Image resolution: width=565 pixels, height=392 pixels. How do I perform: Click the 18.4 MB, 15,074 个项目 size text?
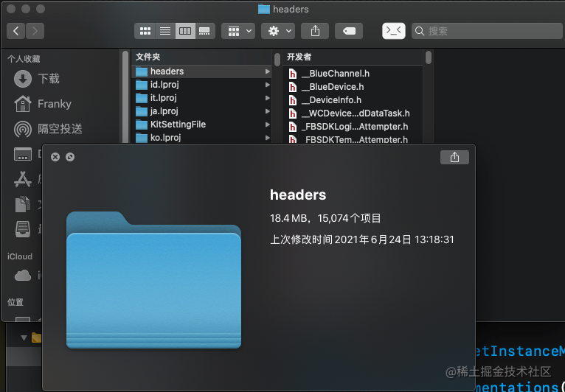pos(326,218)
